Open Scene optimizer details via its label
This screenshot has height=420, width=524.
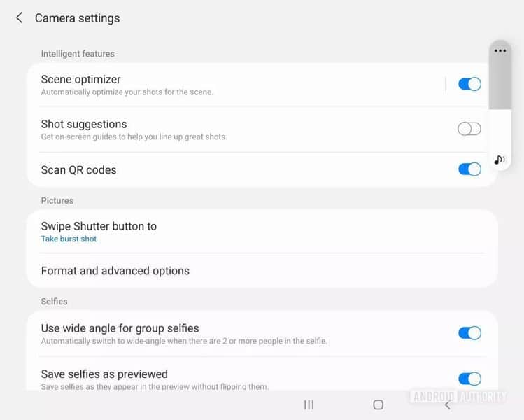click(81, 80)
